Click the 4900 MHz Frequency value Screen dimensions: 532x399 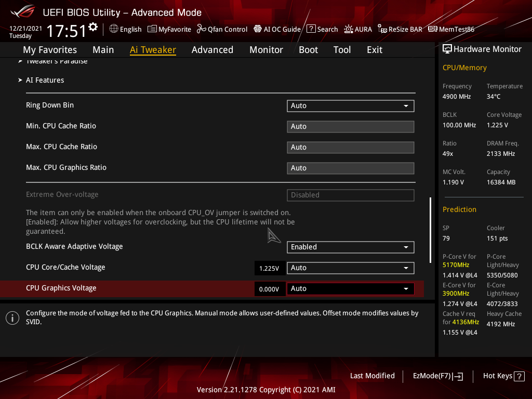(x=456, y=97)
